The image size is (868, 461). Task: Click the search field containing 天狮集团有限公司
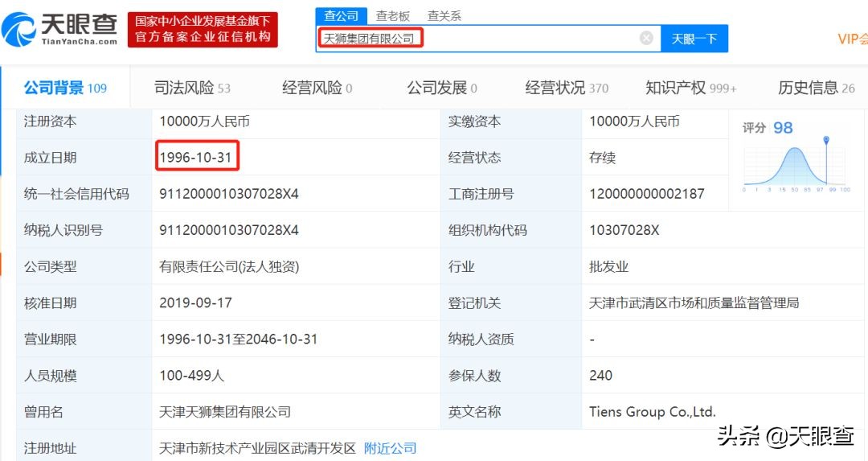pyautogui.click(x=489, y=39)
